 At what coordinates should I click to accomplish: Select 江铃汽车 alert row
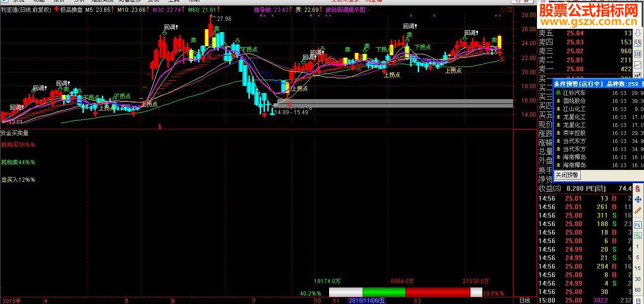599,93
